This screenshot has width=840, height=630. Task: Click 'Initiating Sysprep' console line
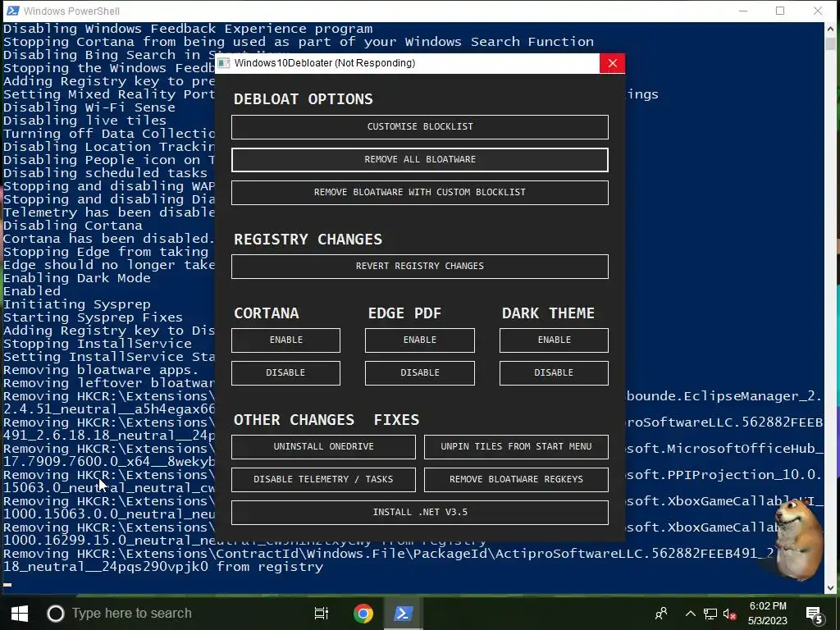[x=77, y=304]
